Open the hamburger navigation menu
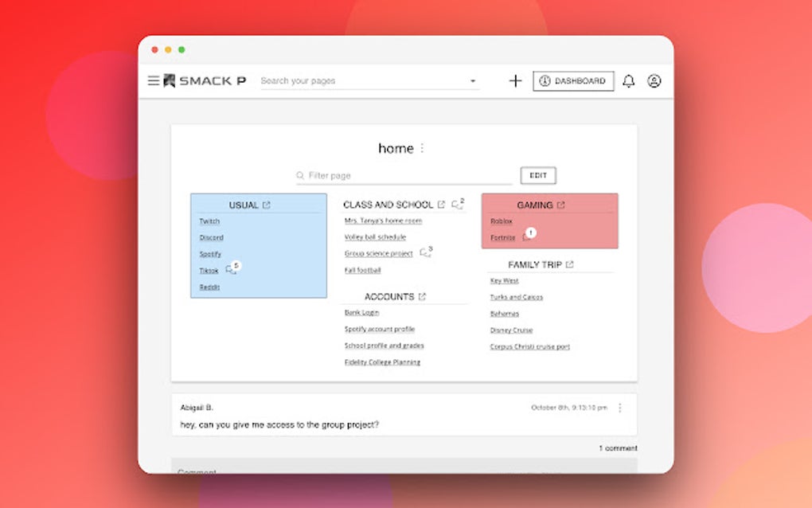This screenshot has height=508, width=812. [x=152, y=80]
